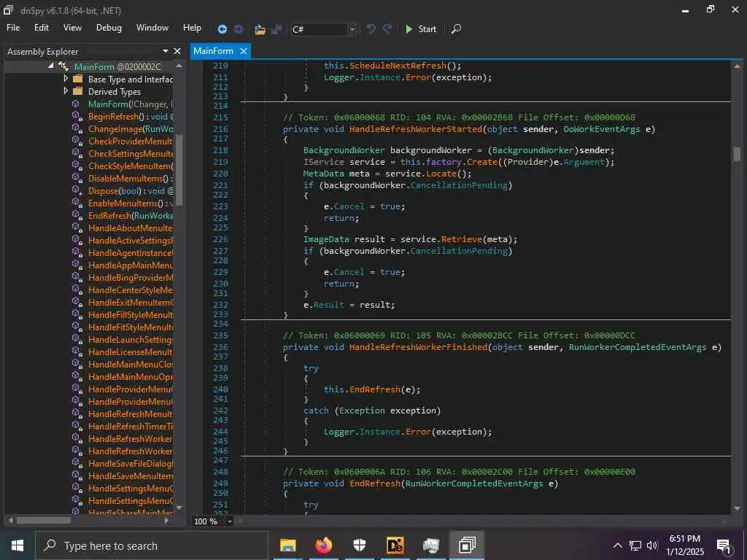Screen dimensions: 747x560
Task: Select HandleLaunchSettings method in tree
Action: (x=131, y=339)
